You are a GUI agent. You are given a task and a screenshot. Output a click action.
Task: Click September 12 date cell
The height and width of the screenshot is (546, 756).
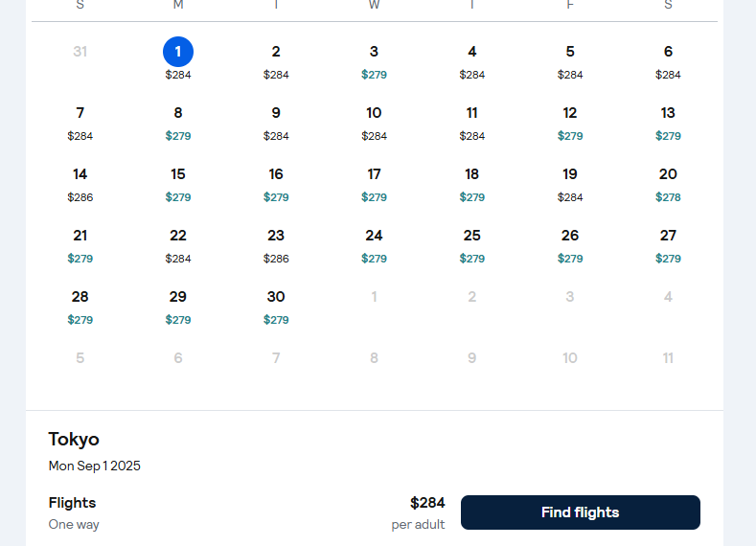click(x=570, y=122)
